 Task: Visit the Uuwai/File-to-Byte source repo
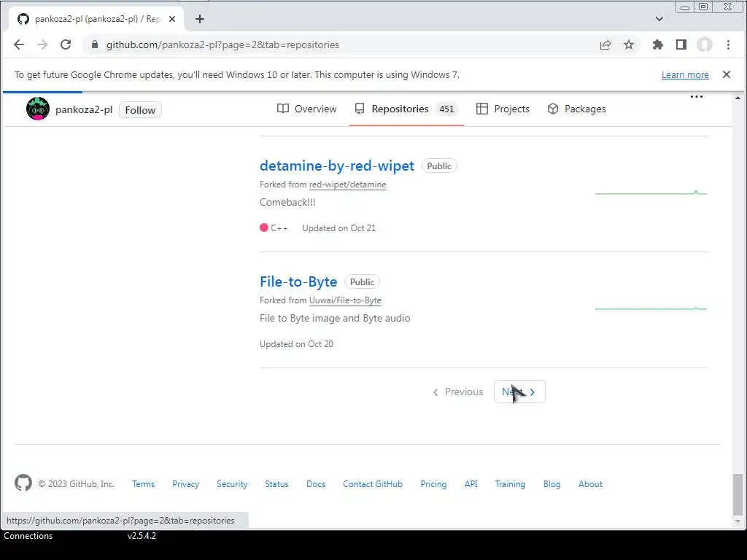pyautogui.click(x=345, y=300)
